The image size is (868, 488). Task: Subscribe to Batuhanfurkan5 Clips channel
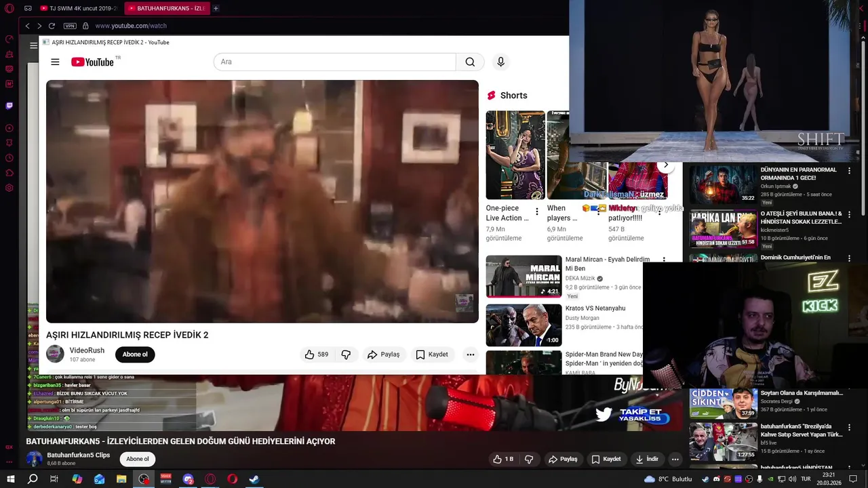pyautogui.click(x=138, y=459)
